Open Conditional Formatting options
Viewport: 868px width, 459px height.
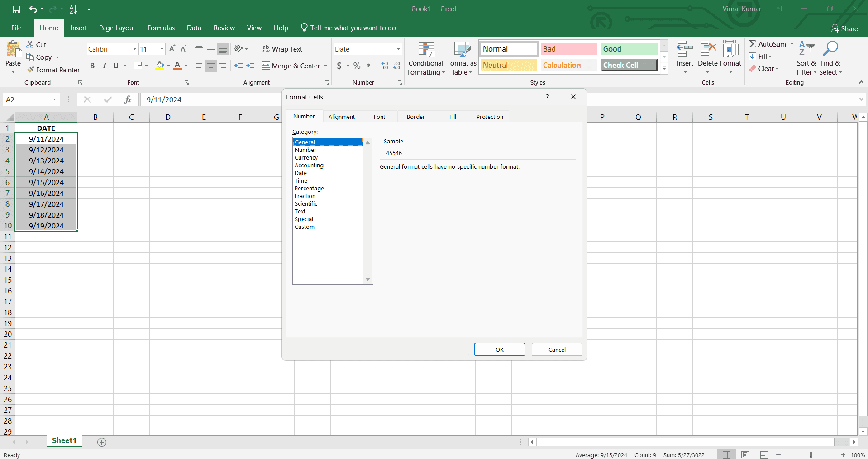coord(425,59)
